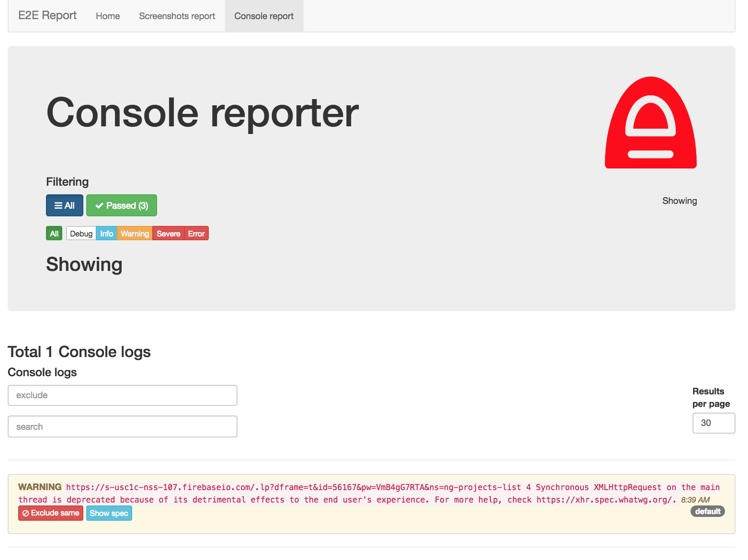The image size is (748, 560).
Task: Toggle the Debug log level filter
Action: click(80, 233)
